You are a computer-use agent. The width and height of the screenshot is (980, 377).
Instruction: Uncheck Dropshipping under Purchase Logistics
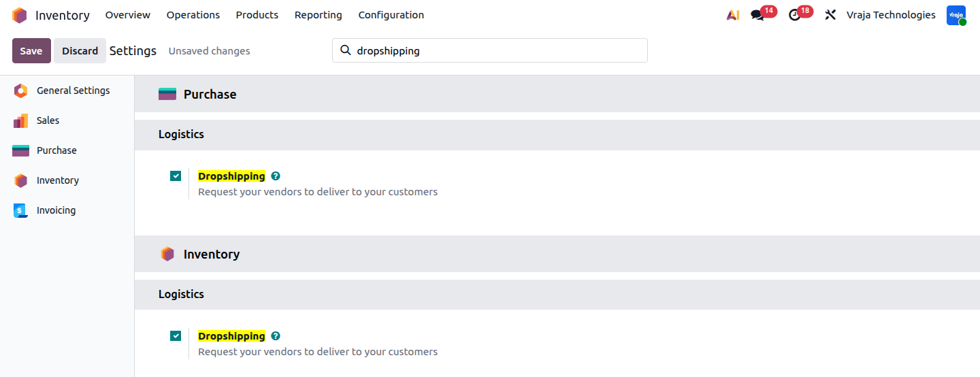pos(176,176)
